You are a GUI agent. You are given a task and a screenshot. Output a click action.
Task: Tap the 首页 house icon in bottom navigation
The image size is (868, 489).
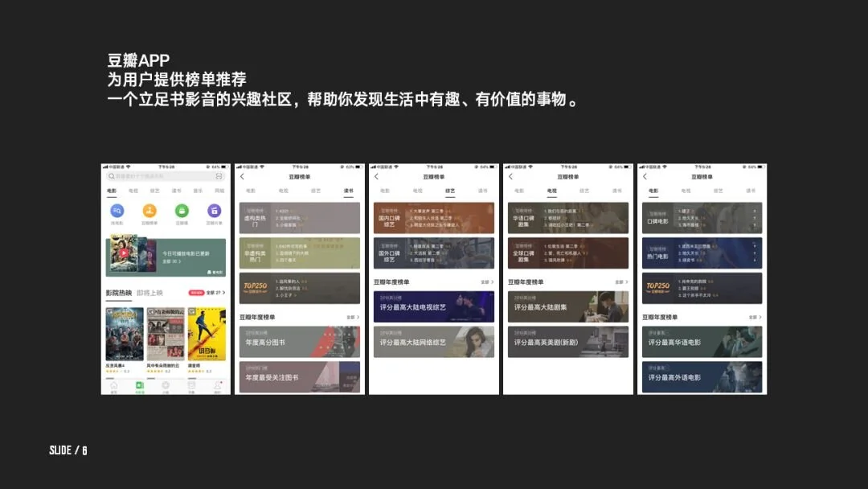click(113, 386)
